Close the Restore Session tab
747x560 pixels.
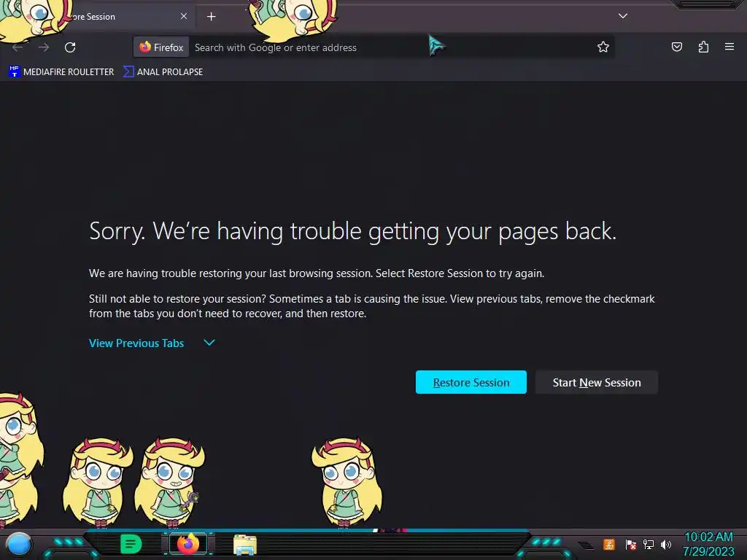[x=184, y=16]
